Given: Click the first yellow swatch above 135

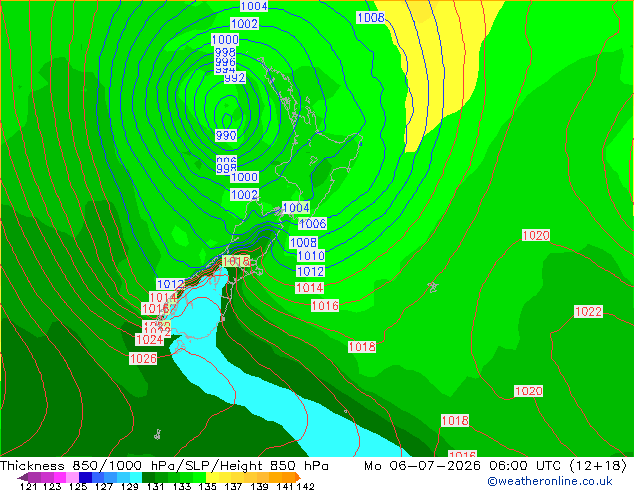Looking at the screenshot, I should click(212, 477).
